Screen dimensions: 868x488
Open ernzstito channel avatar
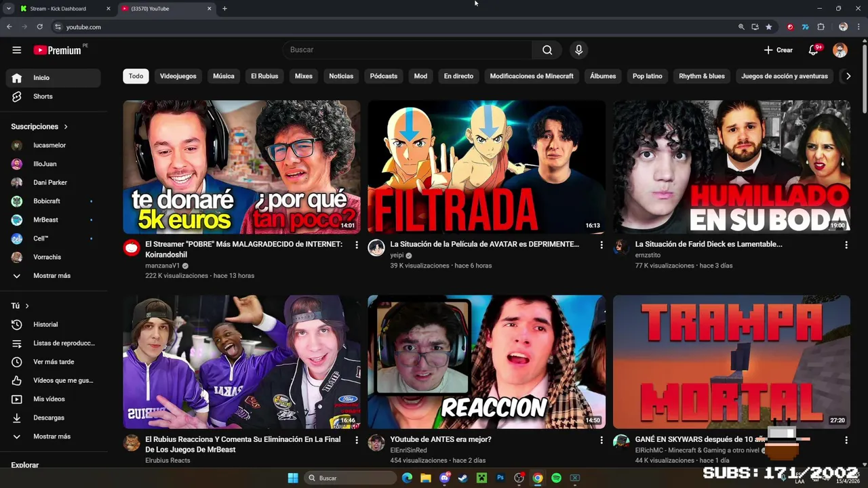pyautogui.click(x=621, y=247)
